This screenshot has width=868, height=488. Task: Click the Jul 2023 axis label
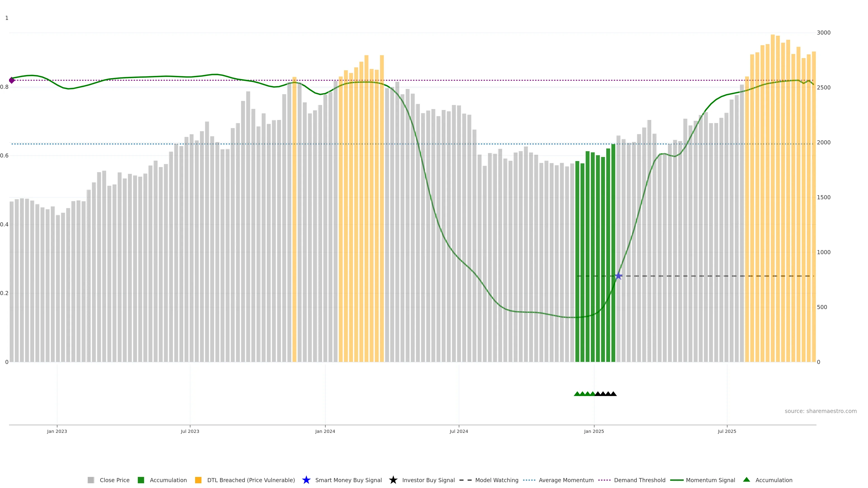[190, 431]
